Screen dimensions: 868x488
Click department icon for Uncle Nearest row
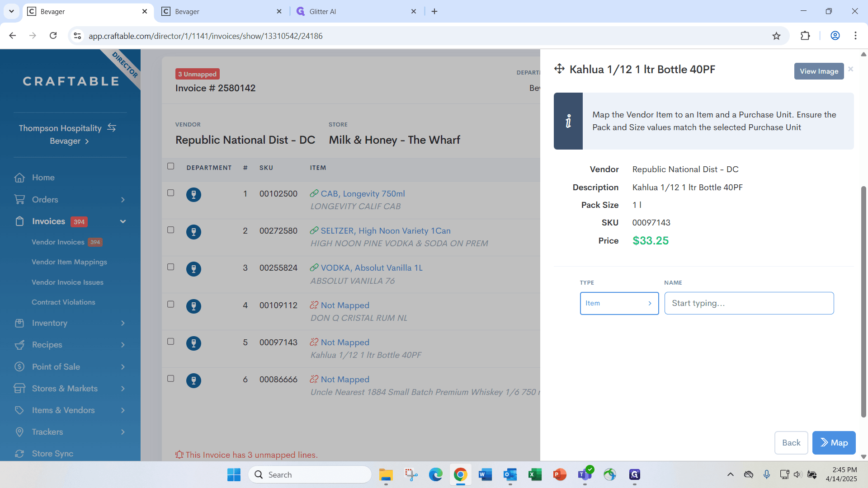[x=193, y=380]
